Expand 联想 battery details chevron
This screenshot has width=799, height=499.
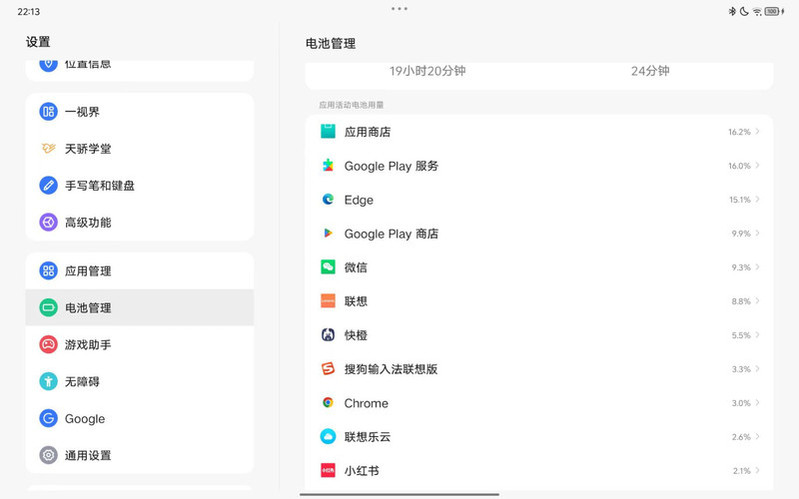pyautogui.click(x=758, y=301)
